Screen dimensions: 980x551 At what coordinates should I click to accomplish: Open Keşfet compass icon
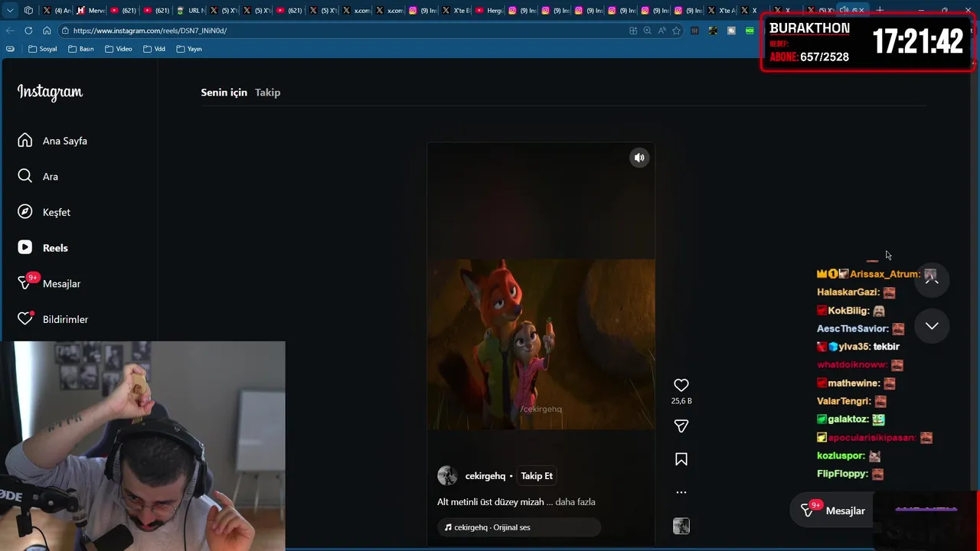point(25,212)
